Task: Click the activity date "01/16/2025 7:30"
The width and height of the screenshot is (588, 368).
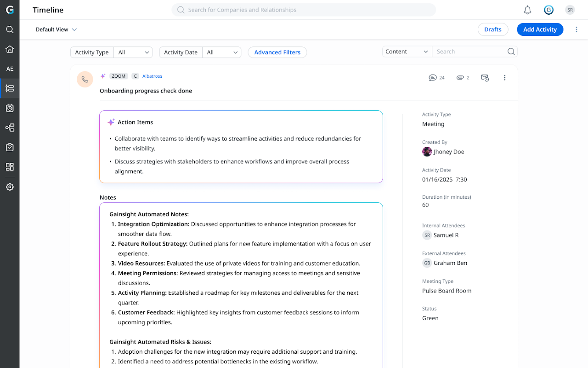Action: 445,180
